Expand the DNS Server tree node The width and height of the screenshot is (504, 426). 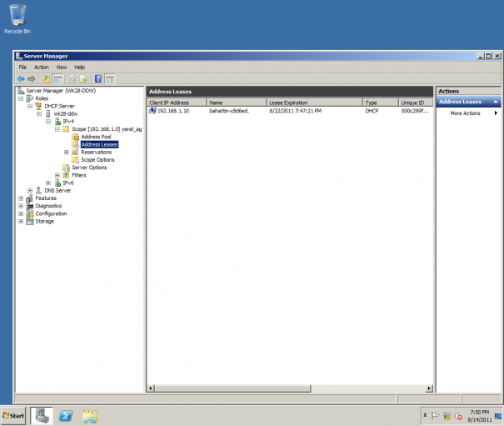[x=30, y=190]
